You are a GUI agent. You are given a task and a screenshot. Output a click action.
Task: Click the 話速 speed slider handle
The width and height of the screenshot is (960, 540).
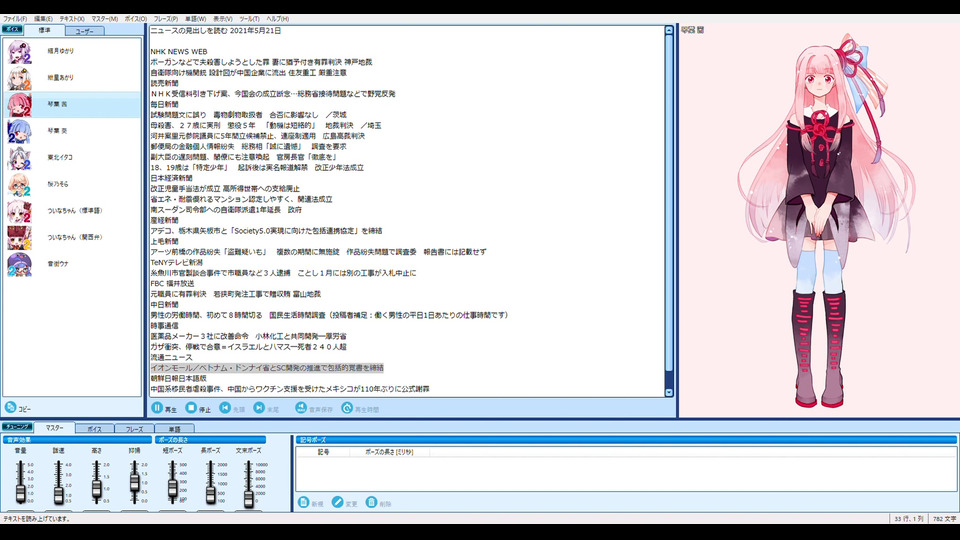pos(58,495)
